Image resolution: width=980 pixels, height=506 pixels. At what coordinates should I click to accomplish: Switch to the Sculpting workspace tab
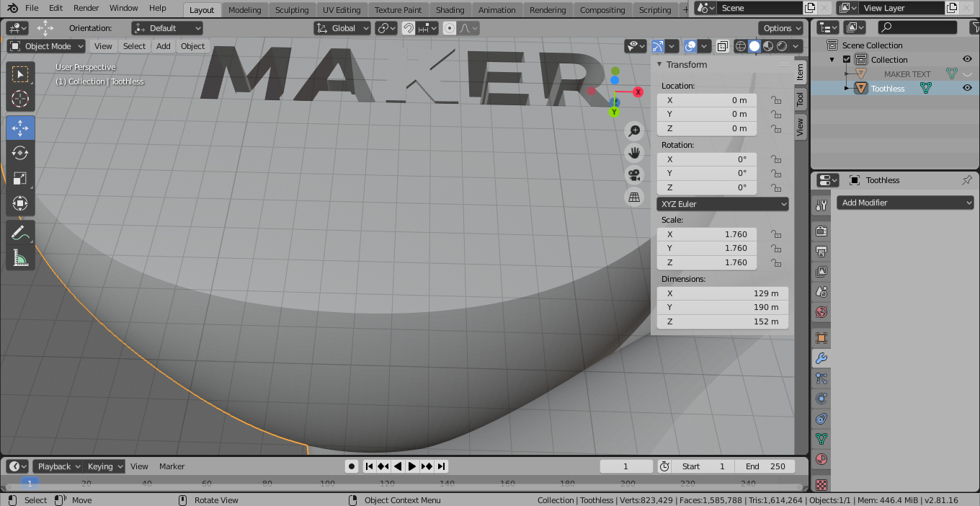coord(292,10)
